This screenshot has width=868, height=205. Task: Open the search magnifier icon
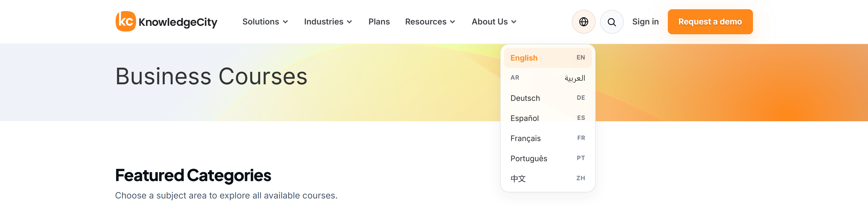click(x=612, y=22)
